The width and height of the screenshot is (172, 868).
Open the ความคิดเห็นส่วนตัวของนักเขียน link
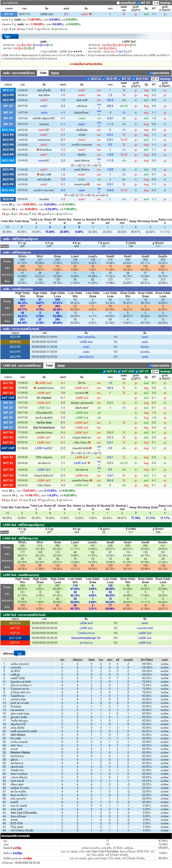point(86,64)
